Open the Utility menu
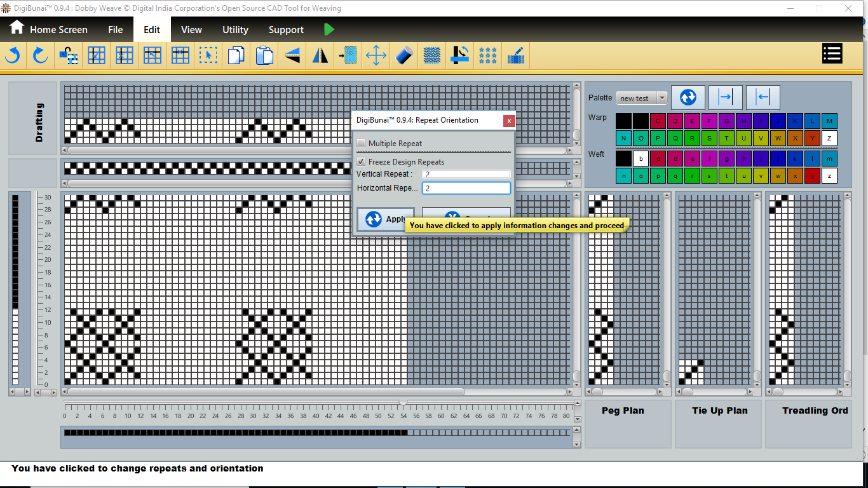Image resolution: width=868 pixels, height=488 pixels. point(235,30)
